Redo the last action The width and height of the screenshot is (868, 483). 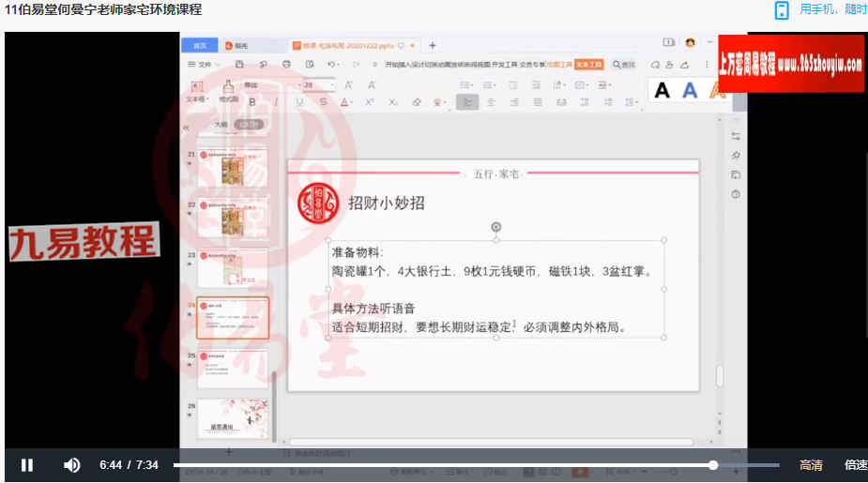point(356,64)
